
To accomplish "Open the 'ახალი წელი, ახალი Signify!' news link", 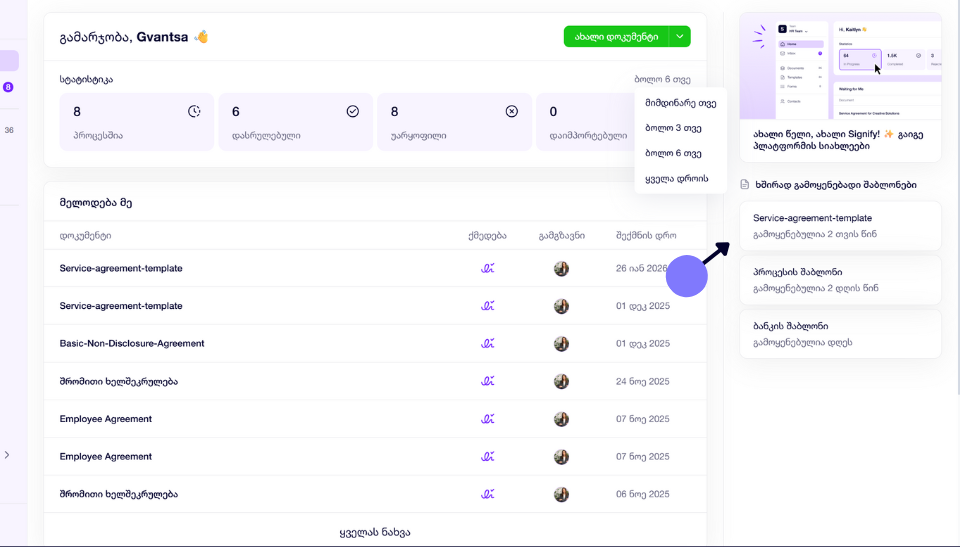I will (838, 140).
